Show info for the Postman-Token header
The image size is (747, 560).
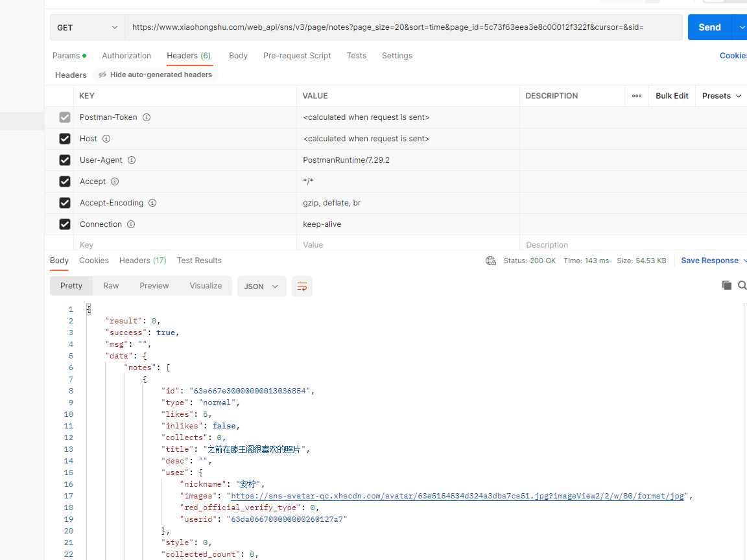[147, 117]
